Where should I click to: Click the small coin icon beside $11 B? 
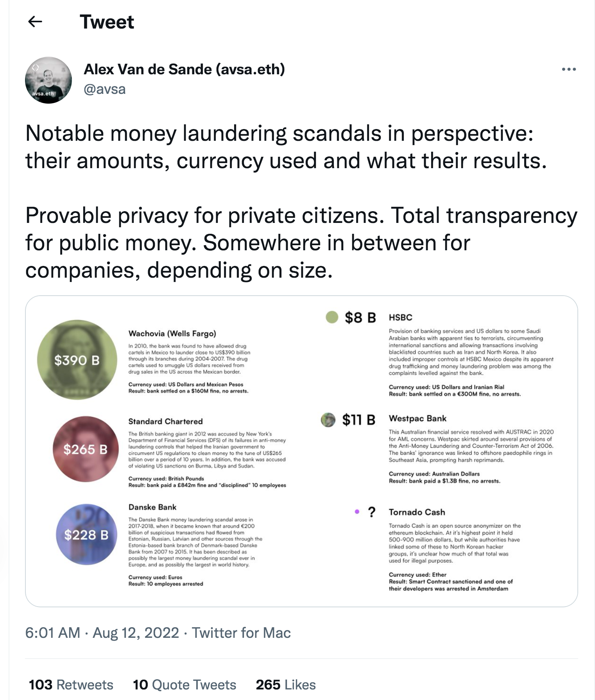[x=328, y=420]
